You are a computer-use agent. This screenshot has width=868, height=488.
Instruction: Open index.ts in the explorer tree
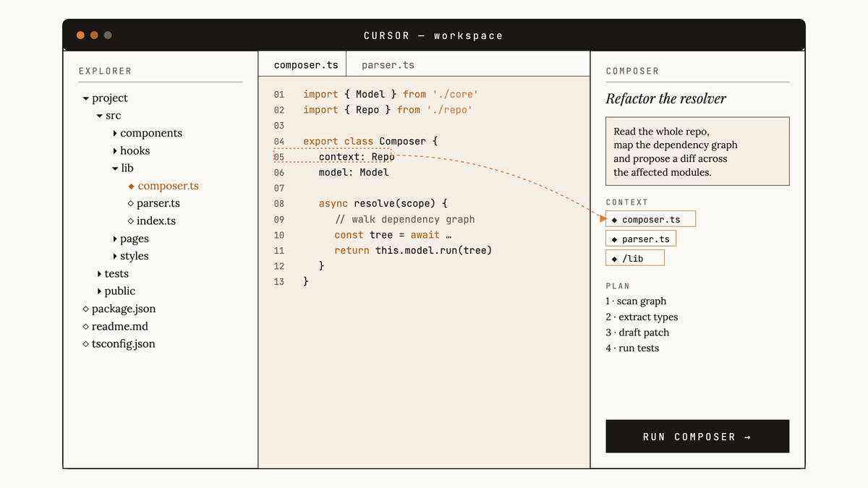click(x=156, y=221)
